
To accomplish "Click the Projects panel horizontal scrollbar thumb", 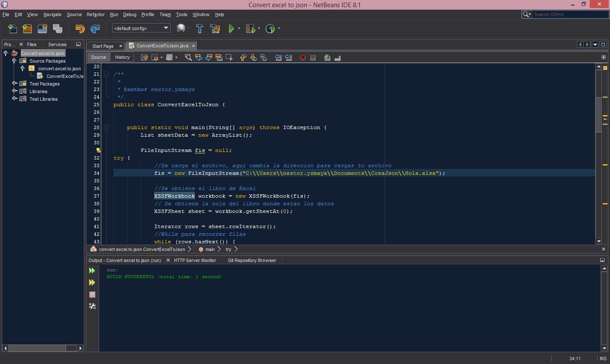I will click(x=37, y=348).
